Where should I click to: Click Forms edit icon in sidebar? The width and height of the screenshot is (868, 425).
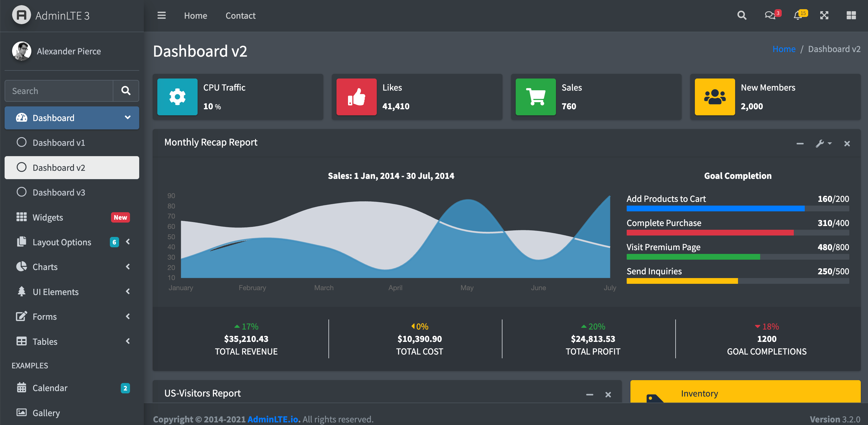(22, 316)
